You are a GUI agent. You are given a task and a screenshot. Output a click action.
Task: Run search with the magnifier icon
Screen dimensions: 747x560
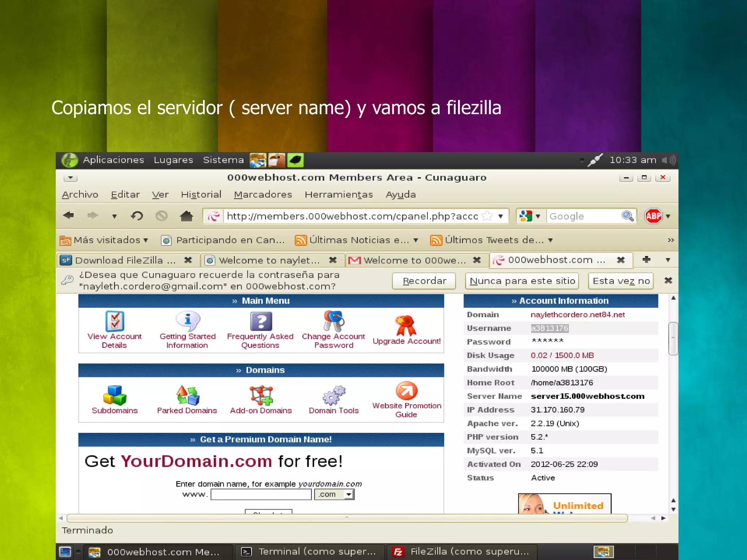pyautogui.click(x=628, y=216)
